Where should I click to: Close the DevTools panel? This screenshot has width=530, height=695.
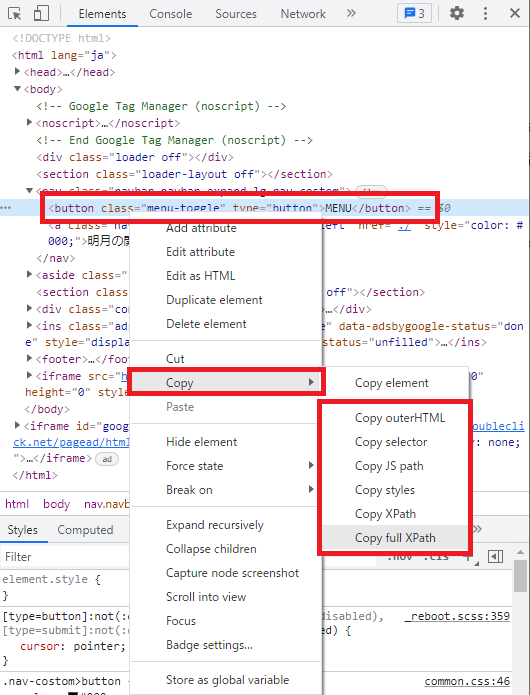tap(514, 13)
